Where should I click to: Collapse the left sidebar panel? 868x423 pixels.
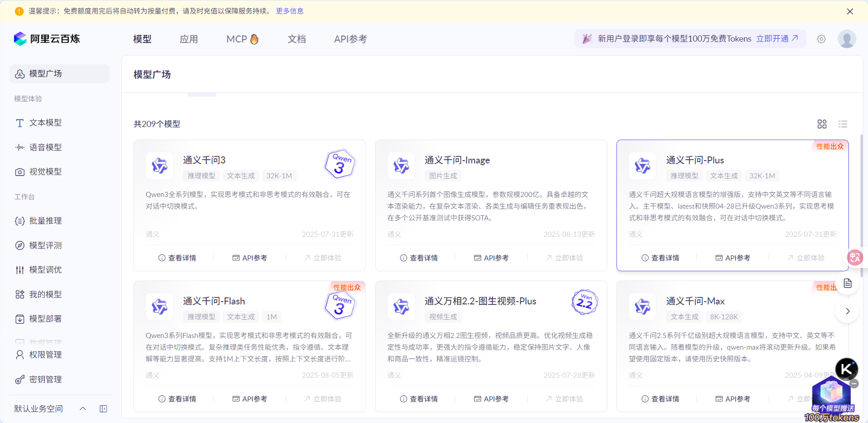click(103, 409)
